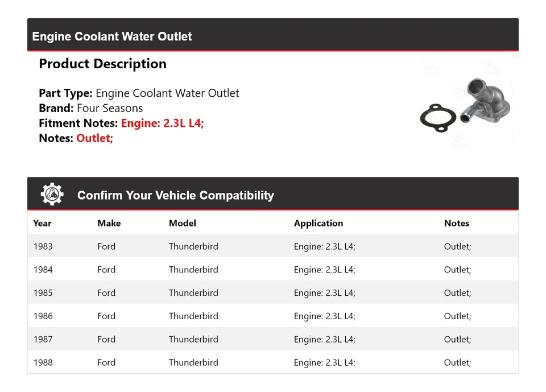Click the red Outlet; notes text
The image size is (546, 392).
(x=94, y=138)
